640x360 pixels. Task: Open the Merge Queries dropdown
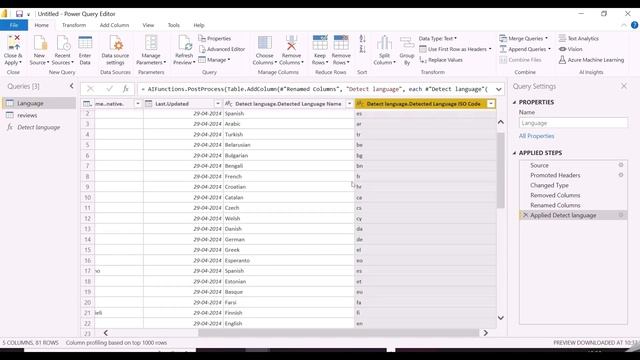pos(524,38)
